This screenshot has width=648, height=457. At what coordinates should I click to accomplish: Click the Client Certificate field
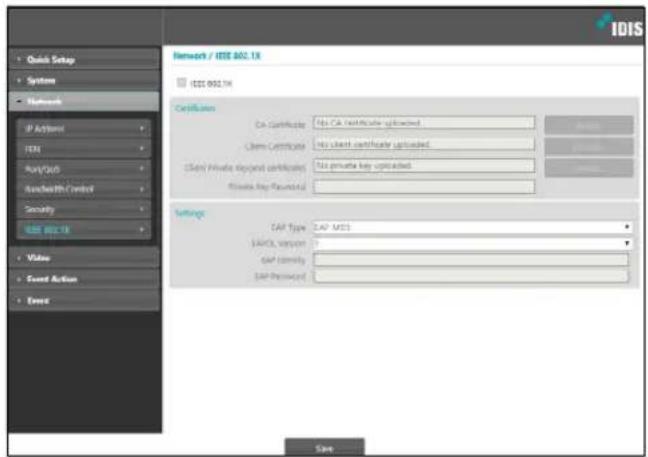point(424,144)
